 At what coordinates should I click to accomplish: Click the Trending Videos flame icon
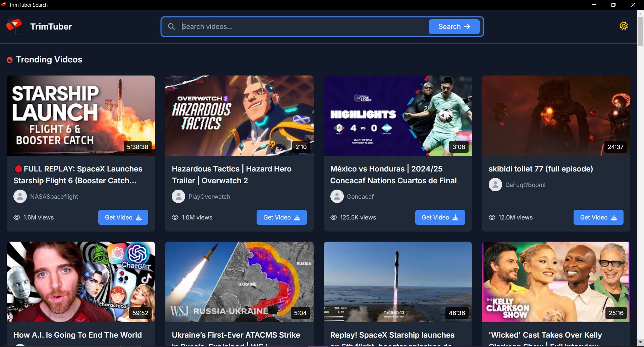point(10,60)
